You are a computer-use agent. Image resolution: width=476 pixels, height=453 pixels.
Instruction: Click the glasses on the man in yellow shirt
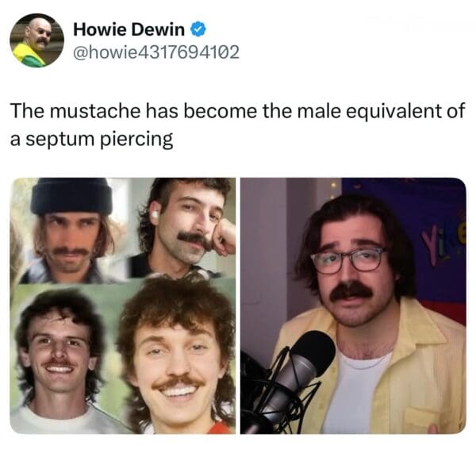click(348, 259)
